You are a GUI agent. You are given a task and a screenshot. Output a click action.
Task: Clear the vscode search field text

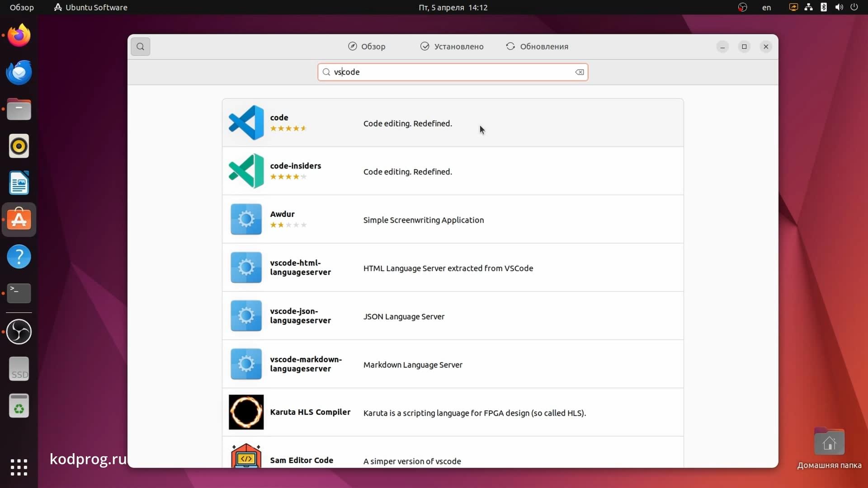[579, 72]
